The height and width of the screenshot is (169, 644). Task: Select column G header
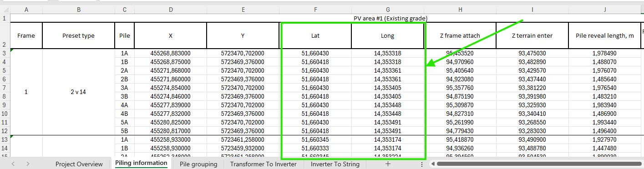(x=388, y=10)
